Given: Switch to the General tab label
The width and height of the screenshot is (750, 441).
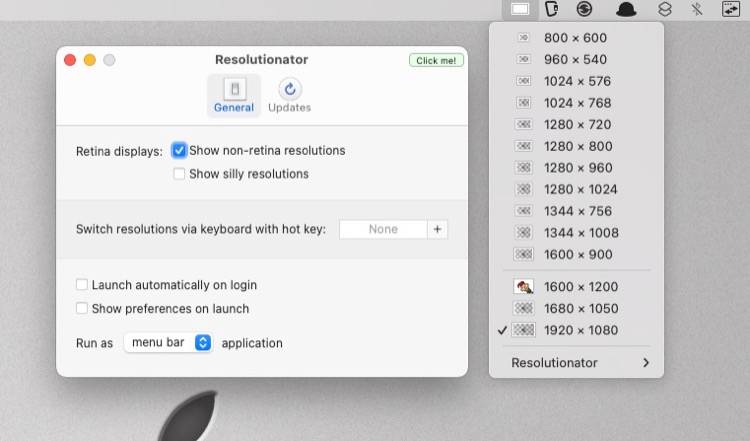Looking at the screenshot, I should tap(234, 108).
